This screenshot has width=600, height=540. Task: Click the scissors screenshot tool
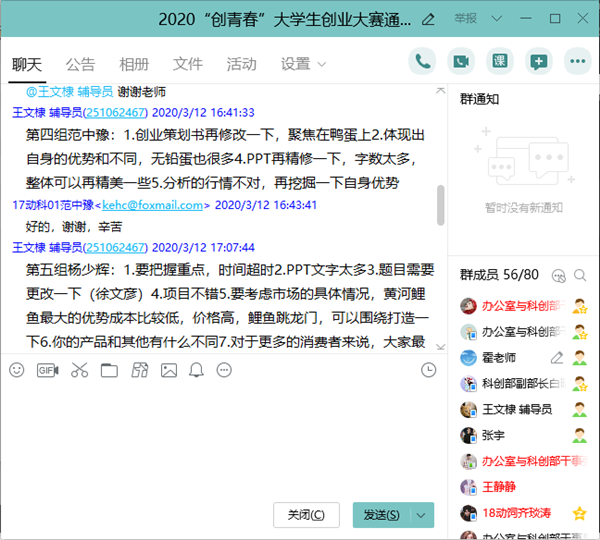point(79,370)
